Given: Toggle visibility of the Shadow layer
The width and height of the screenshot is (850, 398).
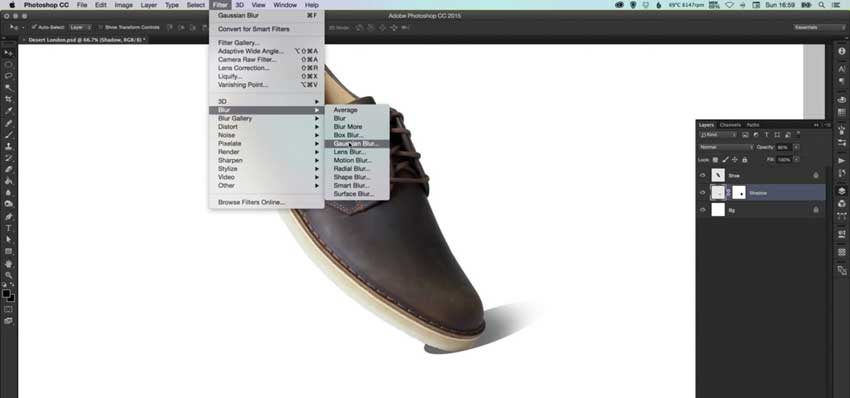Looking at the screenshot, I should 703,192.
